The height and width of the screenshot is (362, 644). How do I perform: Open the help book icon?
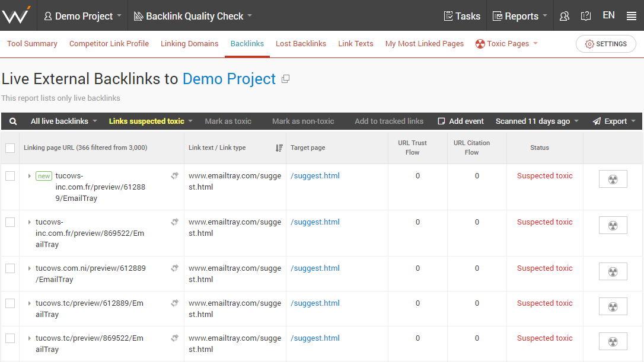tap(586, 16)
